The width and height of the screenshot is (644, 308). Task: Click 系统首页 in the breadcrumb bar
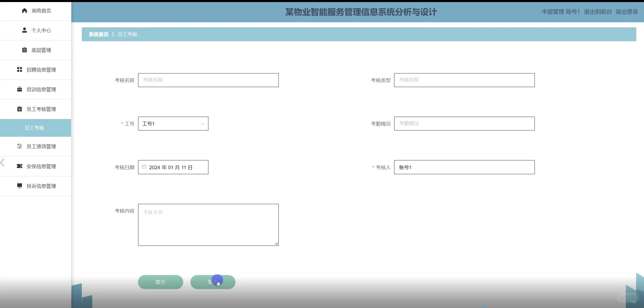pyautogui.click(x=98, y=34)
